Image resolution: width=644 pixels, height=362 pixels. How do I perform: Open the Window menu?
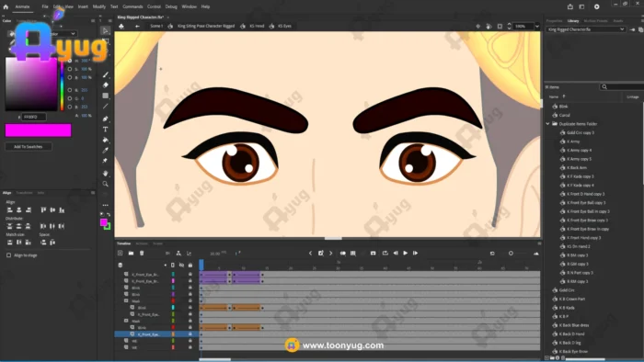tap(189, 6)
